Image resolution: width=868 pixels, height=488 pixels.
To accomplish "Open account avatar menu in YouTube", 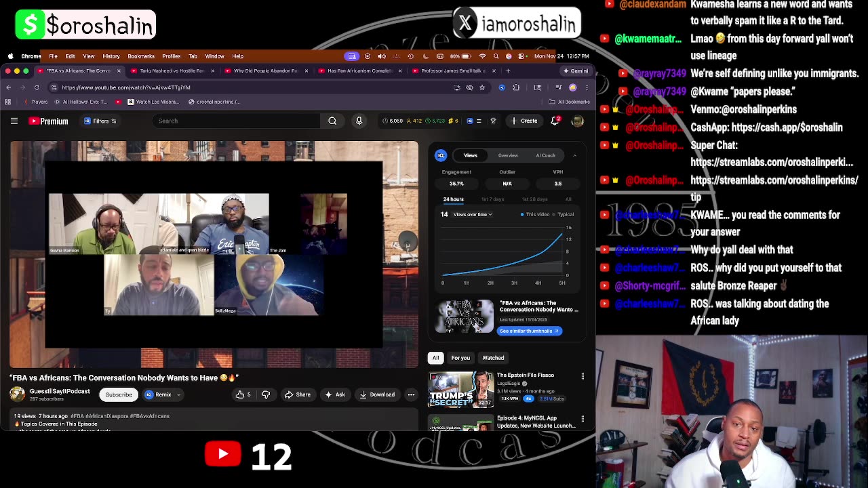I will (578, 121).
